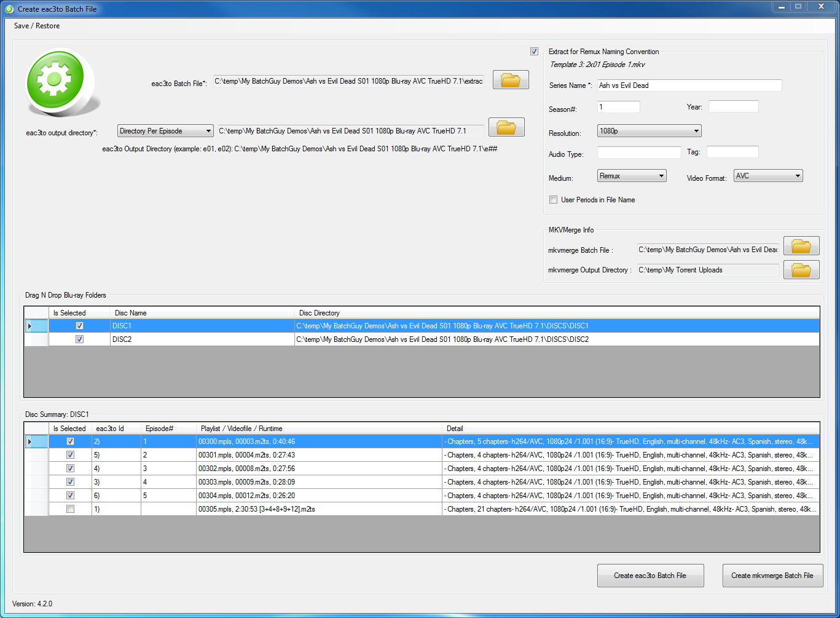Screen dimensions: 840x618
Task: Click the DISC2 directory path cell
Action: 557,339
